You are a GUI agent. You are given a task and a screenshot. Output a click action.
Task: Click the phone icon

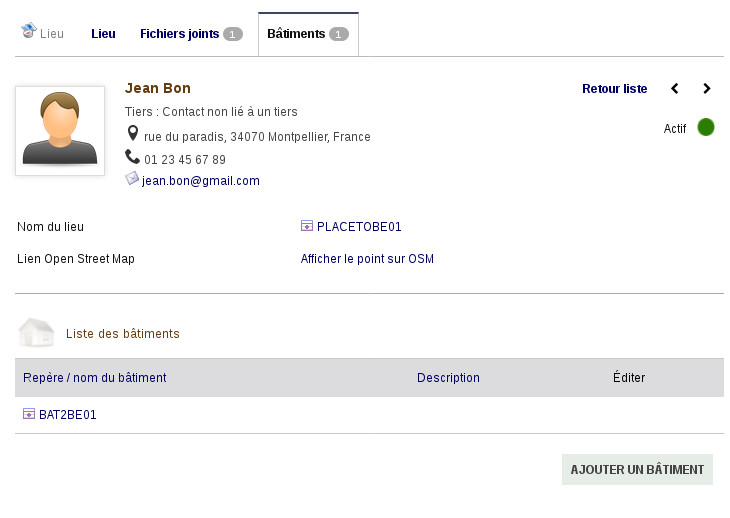(132, 157)
